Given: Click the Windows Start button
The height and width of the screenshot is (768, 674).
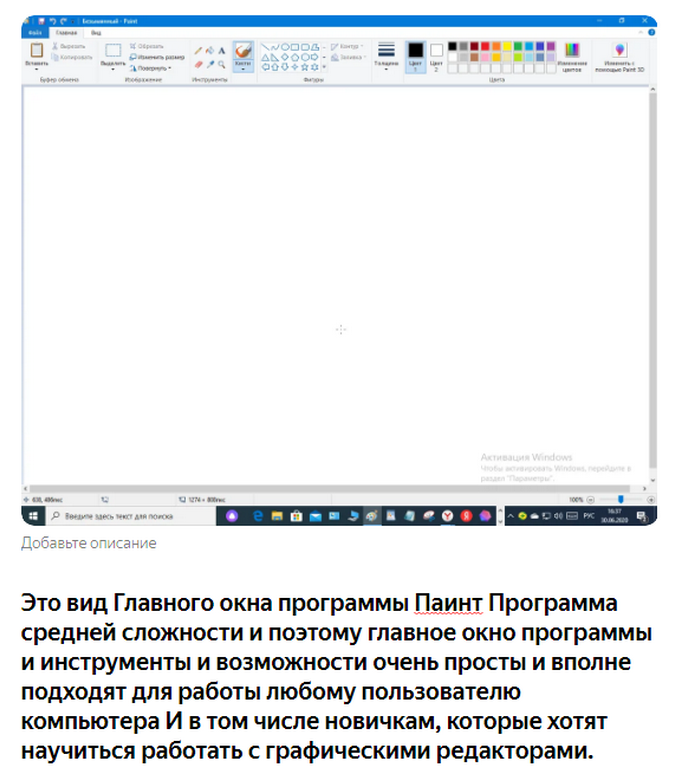Looking at the screenshot, I should coord(33,516).
